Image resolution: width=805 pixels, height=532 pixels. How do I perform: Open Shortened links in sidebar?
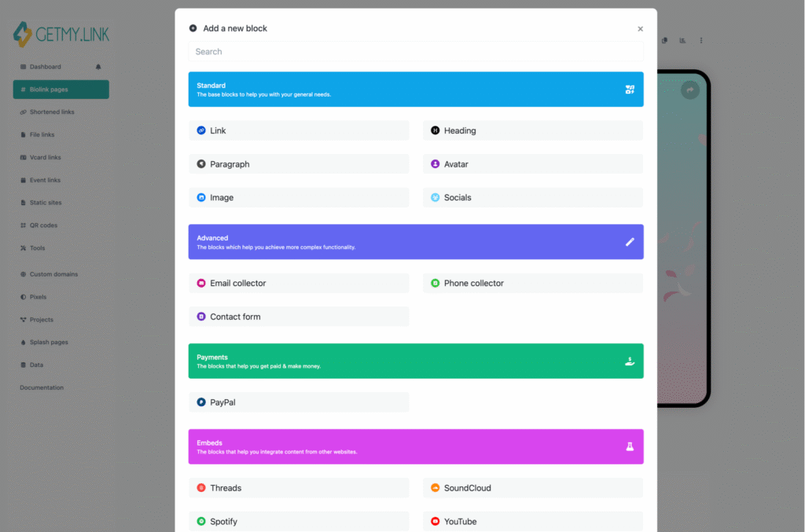click(52, 112)
